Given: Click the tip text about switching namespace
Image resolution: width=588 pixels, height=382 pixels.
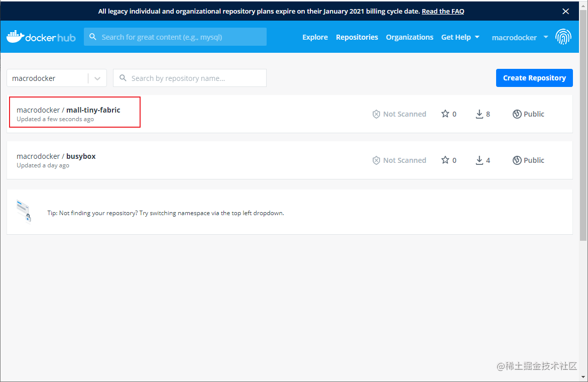Looking at the screenshot, I should [165, 213].
